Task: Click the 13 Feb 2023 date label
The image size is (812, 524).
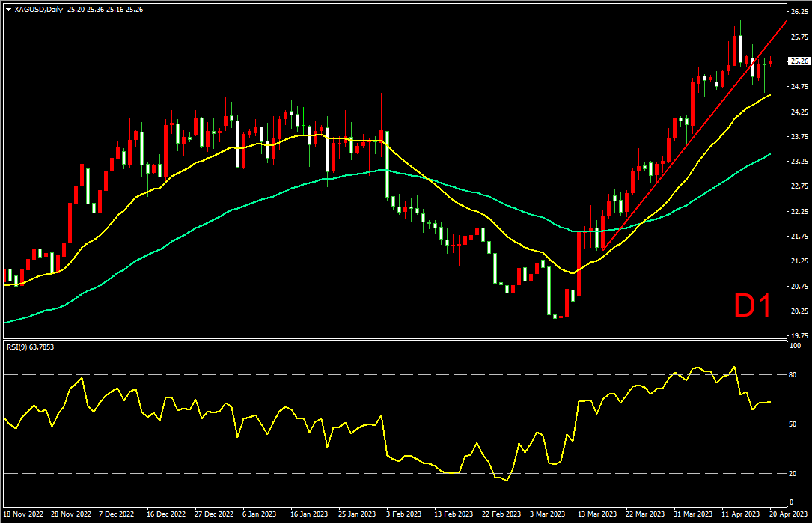Action: 454,514
